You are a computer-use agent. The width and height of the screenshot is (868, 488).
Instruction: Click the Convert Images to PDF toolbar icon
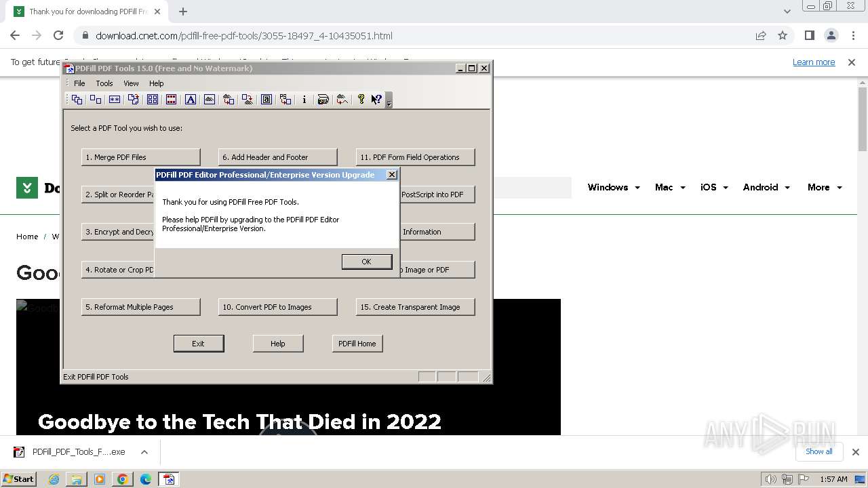coord(229,100)
